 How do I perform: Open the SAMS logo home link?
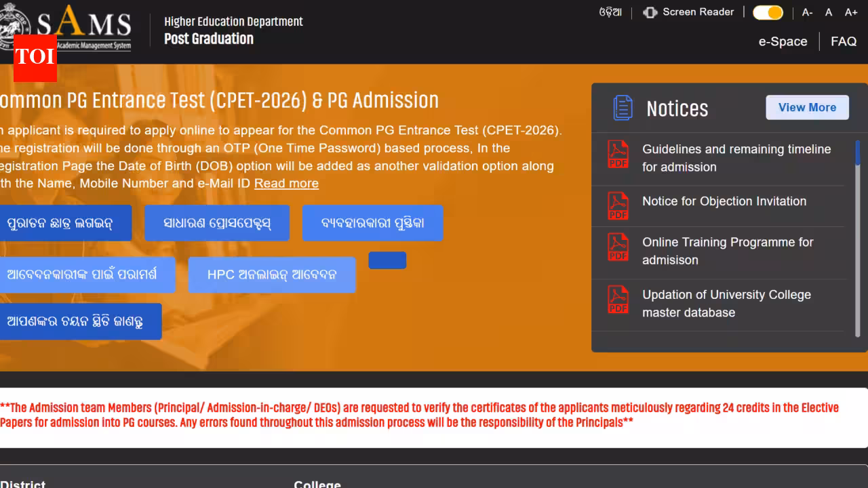click(66, 27)
